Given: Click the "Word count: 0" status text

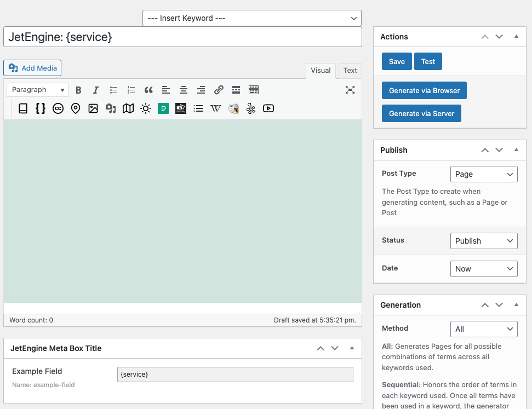Looking at the screenshot, I should tap(31, 320).
